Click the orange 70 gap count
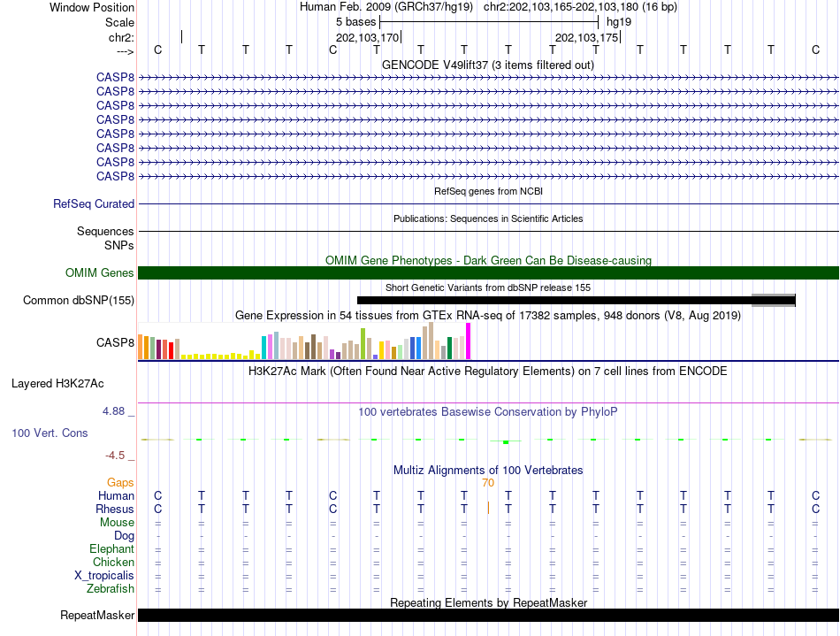Screen dimensions: 840x636 pyautogui.click(x=488, y=483)
